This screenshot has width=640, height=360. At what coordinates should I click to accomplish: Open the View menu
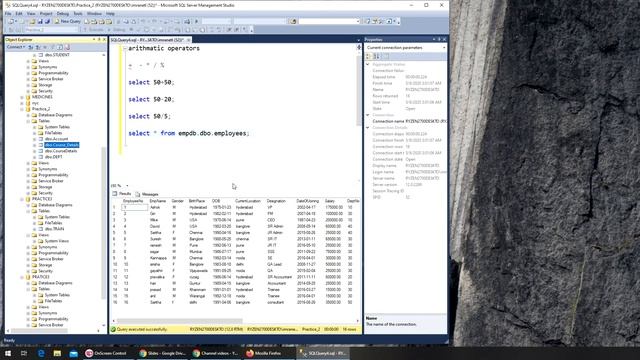[31, 13]
